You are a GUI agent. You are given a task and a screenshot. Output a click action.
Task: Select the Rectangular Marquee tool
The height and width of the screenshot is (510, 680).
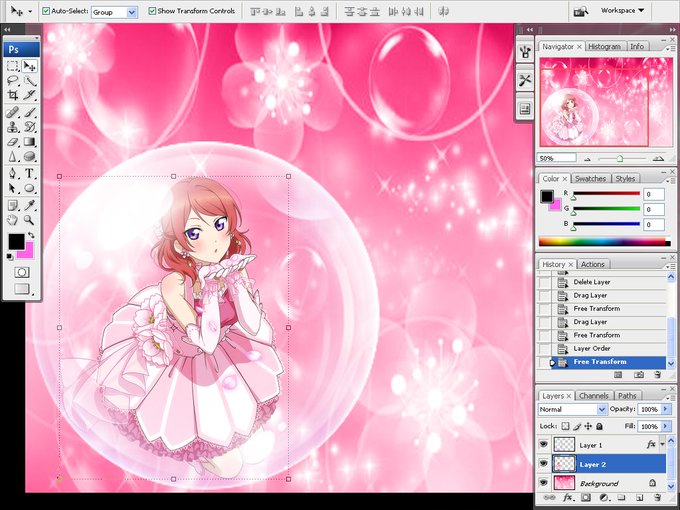point(13,66)
